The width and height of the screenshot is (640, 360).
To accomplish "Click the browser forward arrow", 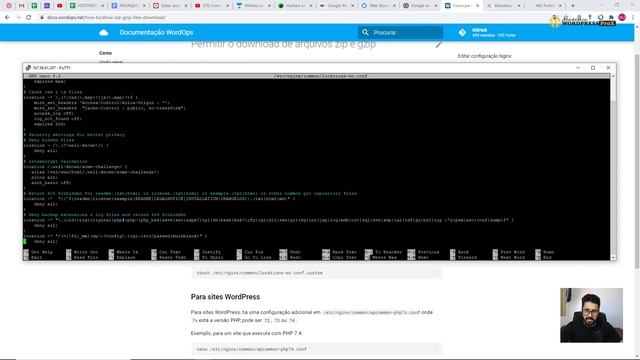I will tap(18, 18).
